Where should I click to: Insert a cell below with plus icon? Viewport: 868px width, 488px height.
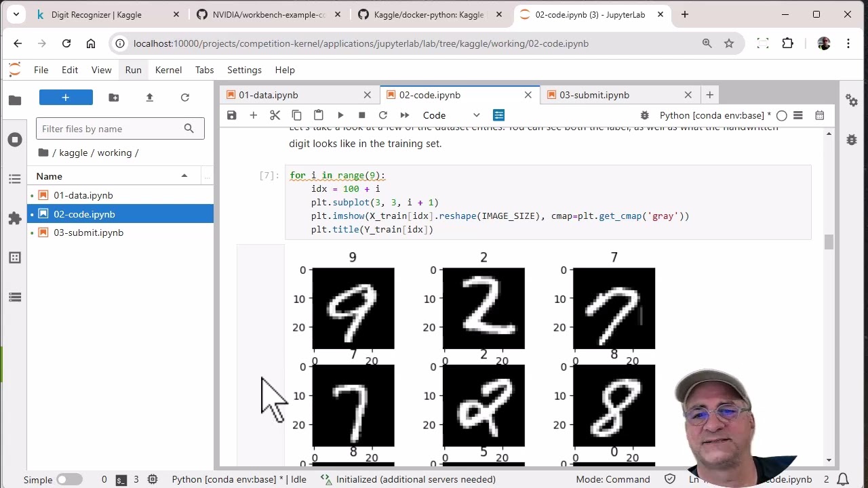(x=254, y=115)
